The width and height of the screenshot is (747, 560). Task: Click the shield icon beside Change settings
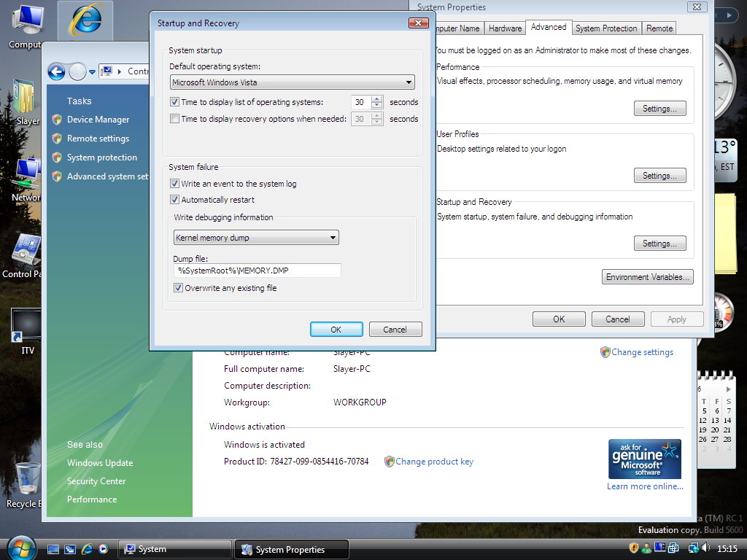click(x=605, y=352)
